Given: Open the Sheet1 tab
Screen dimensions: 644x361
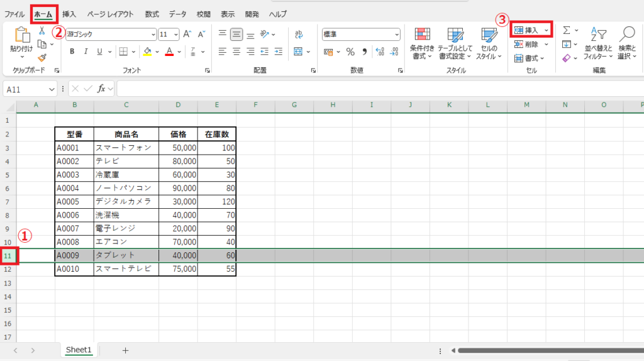Looking at the screenshot, I should pos(79,350).
